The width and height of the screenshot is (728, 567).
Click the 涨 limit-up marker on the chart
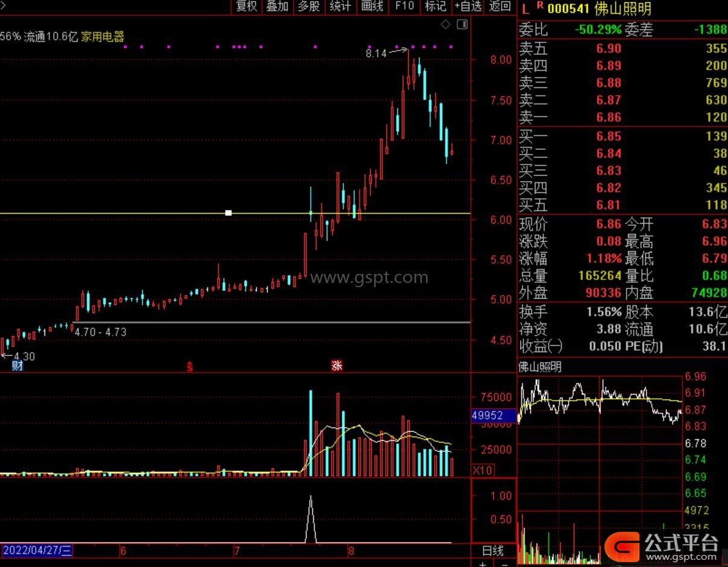point(337,366)
